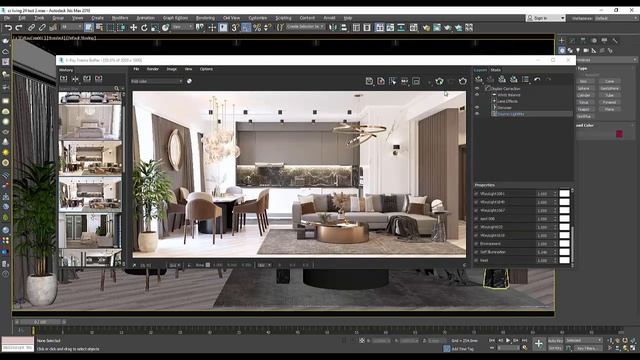Open the Key mode Selected dropdown

[x=584, y=340]
